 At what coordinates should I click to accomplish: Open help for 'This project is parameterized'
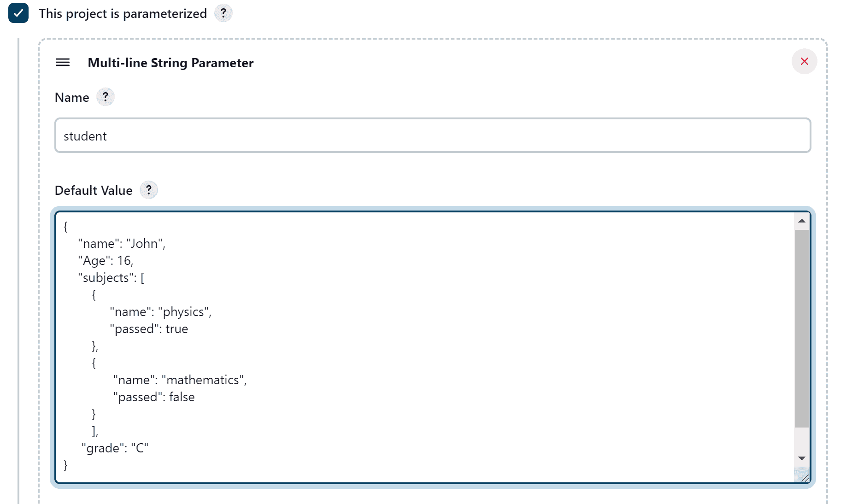224,13
